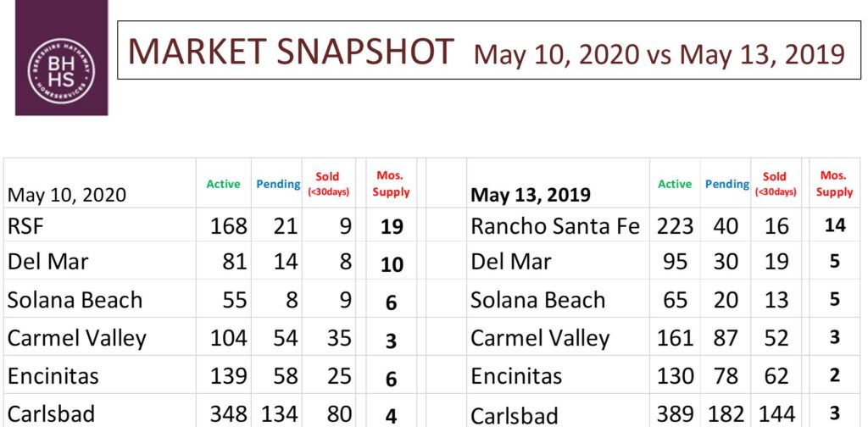Select the MARKET SNAPSHOT title text
The width and height of the screenshot is (868, 427).
tap(292, 51)
